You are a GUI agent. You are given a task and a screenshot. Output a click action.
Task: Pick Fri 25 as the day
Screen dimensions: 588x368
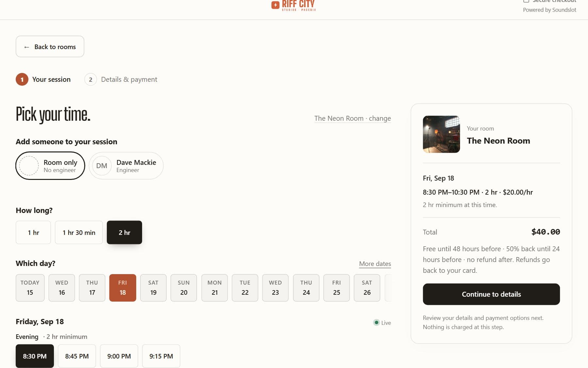pyautogui.click(x=336, y=288)
